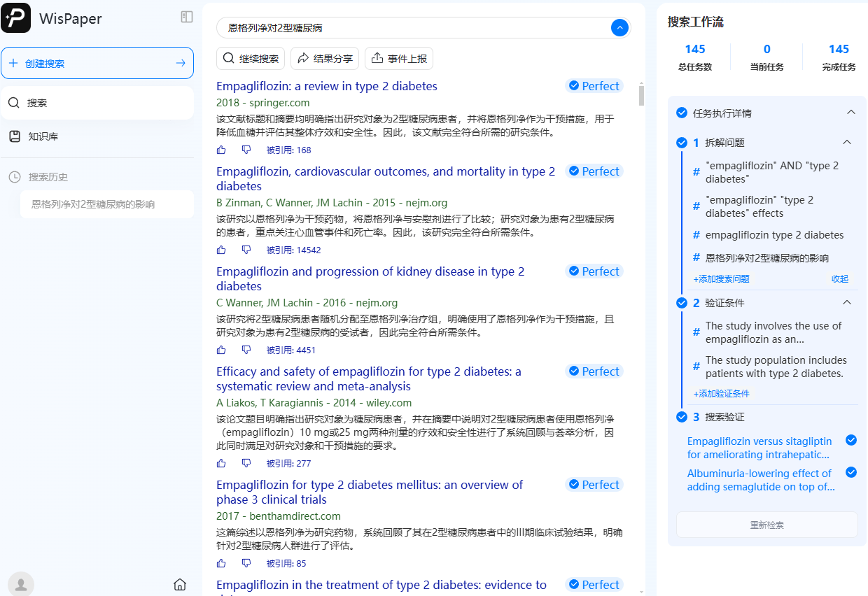
Task: Toggle the check on Albuminuria-lowering semaglutide task
Action: tap(851, 473)
